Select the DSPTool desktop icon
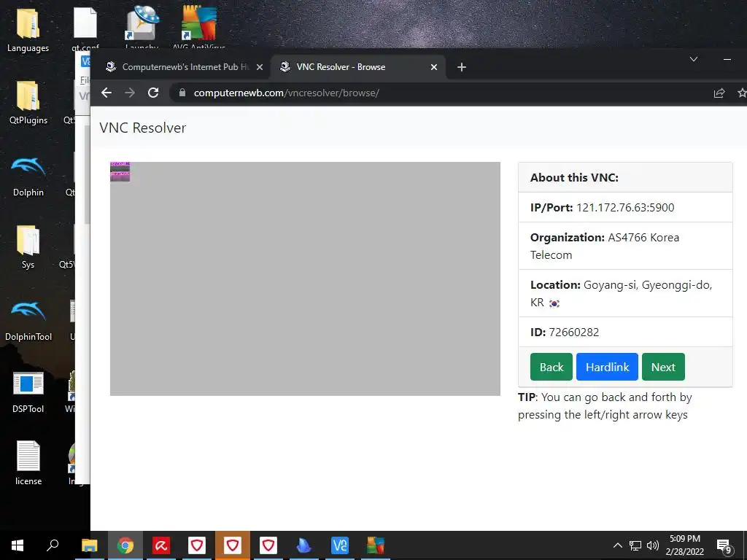 (28, 392)
